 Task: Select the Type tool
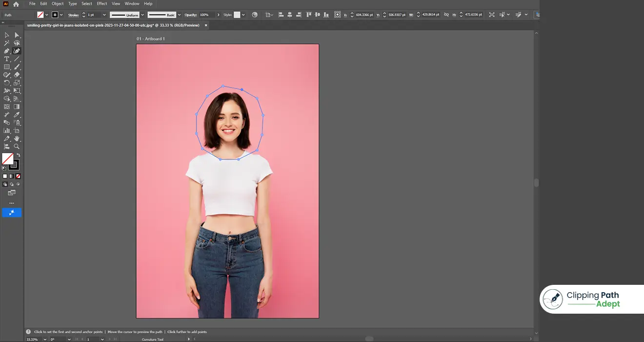(7, 59)
